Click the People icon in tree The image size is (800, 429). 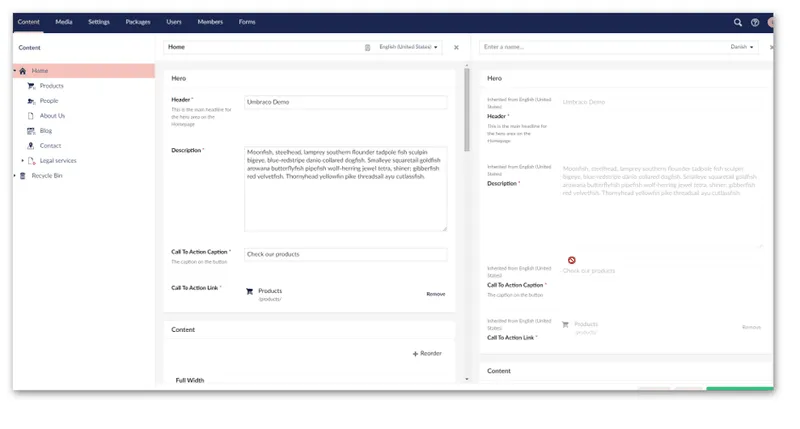click(31, 101)
